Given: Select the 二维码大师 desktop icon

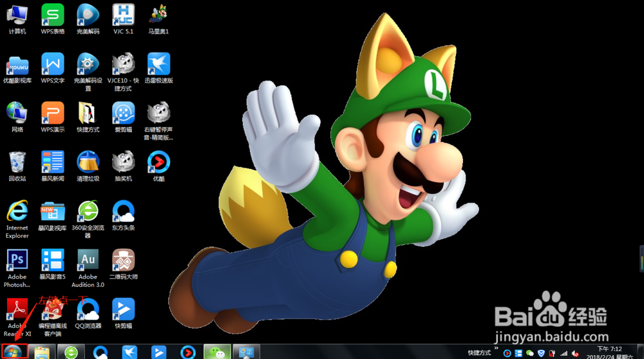Looking at the screenshot, I should 123,264.
